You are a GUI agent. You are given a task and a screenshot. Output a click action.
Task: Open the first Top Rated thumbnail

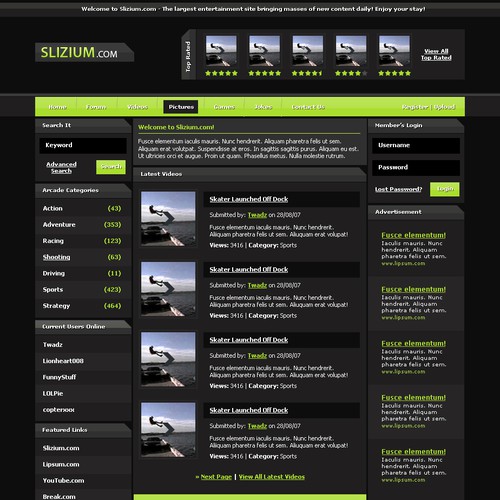click(221, 51)
